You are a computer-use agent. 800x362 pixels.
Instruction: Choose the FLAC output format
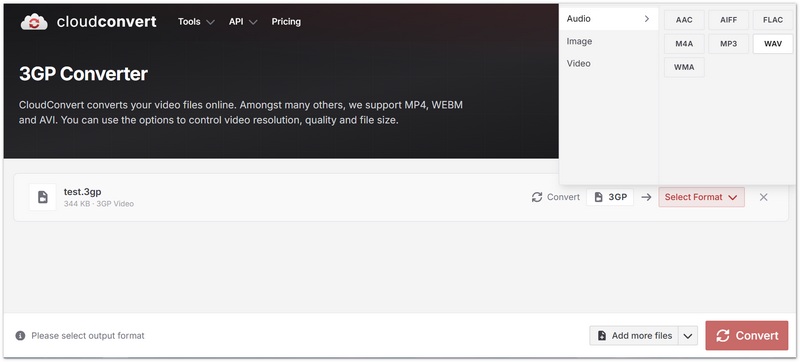773,20
